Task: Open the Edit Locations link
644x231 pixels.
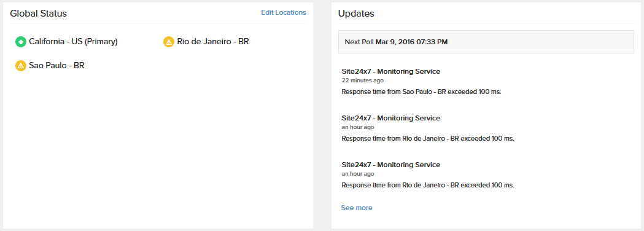Action: [284, 13]
